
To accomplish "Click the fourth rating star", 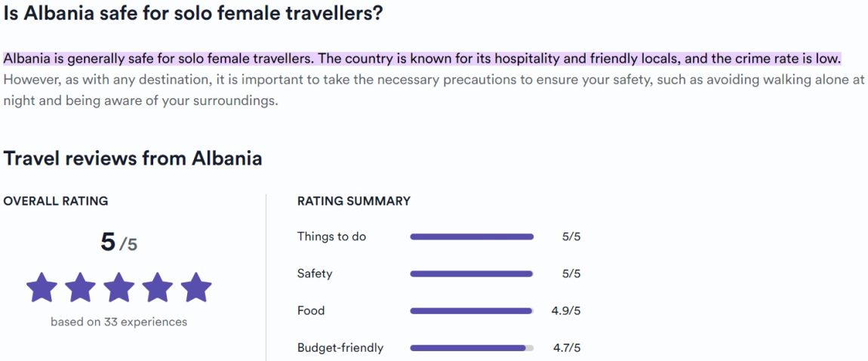I will tap(157, 288).
